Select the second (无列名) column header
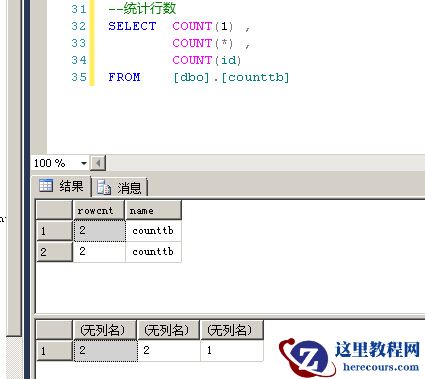The width and height of the screenshot is (425, 379). click(x=168, y=330)
